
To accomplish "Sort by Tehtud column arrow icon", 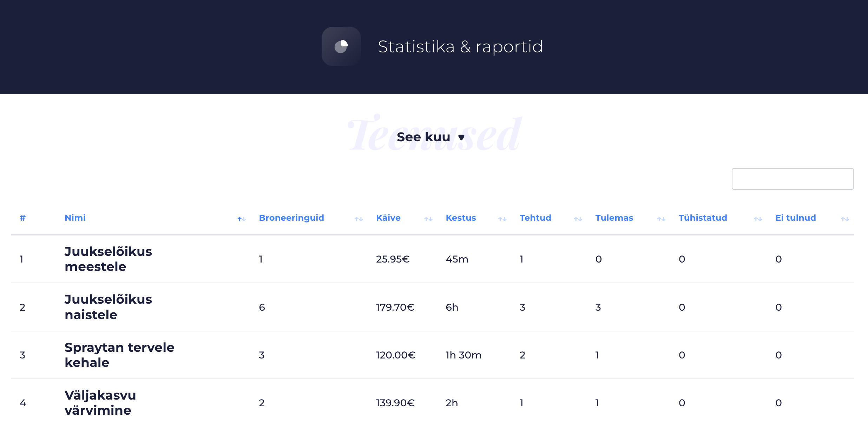I will click(578, 219).
